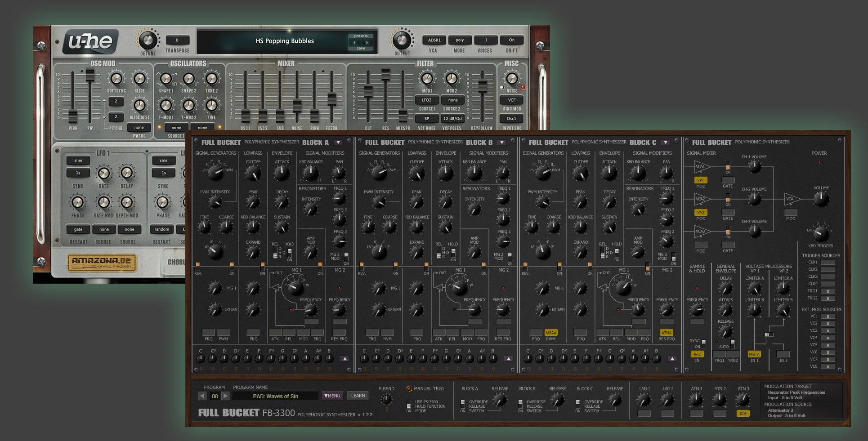This screenshot has width=868, height=441.
Task: Open MODE selector showing poly
Action: [460, 40]
